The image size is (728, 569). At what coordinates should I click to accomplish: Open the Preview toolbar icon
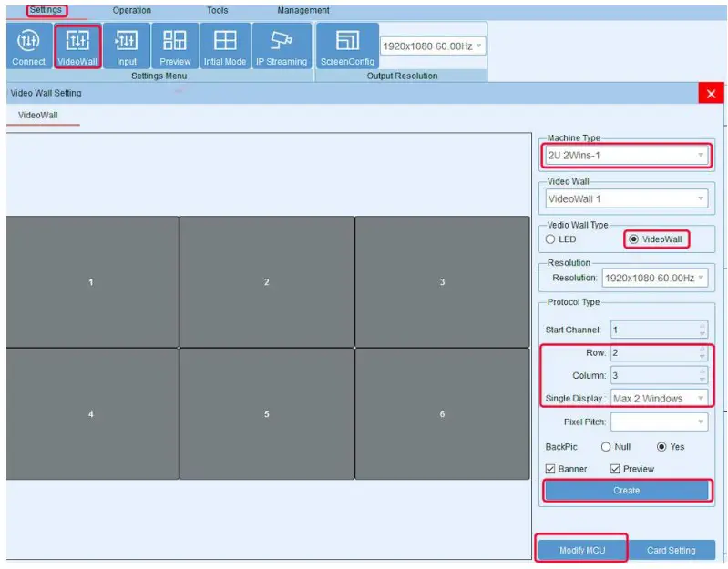[175, 46]
